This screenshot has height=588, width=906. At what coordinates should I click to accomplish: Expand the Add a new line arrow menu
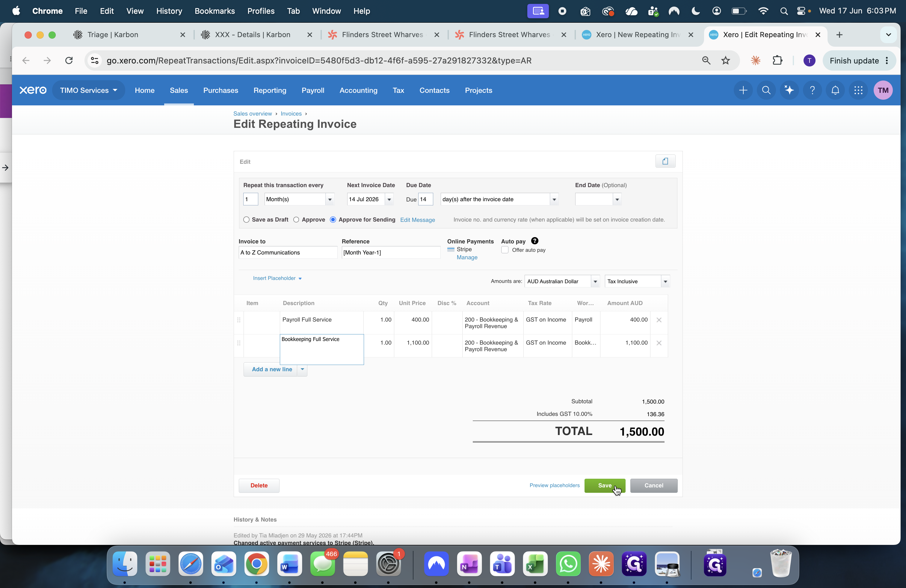(x=302, y=369)
